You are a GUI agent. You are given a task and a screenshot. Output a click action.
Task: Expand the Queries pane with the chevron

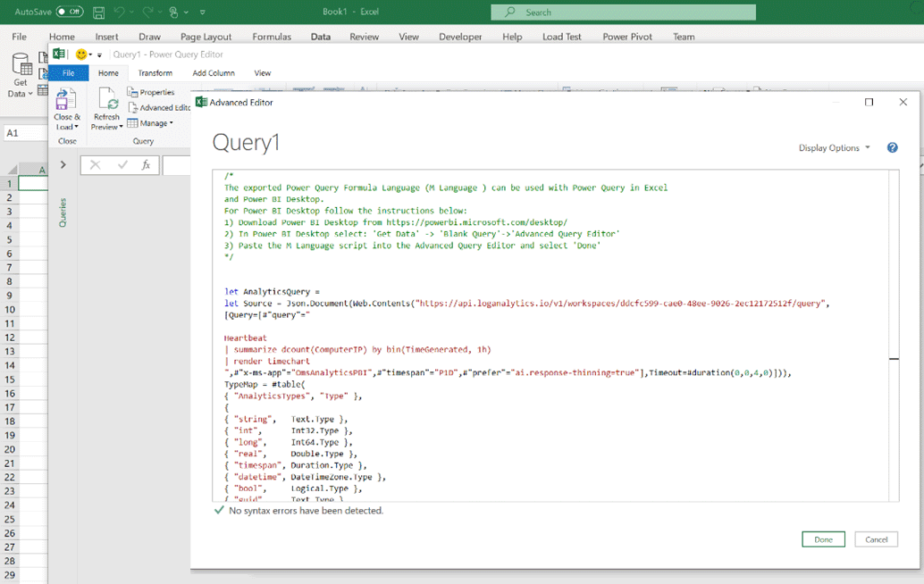click(63, 165)
